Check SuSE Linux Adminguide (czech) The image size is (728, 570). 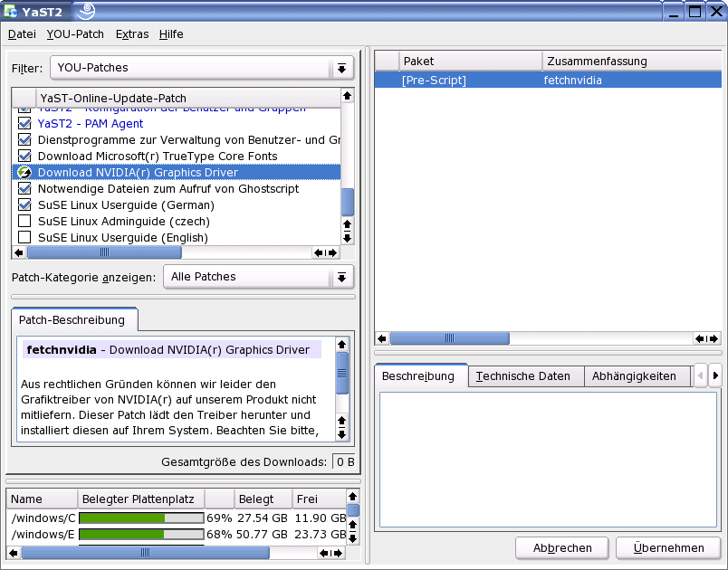(x=24, y=222)
